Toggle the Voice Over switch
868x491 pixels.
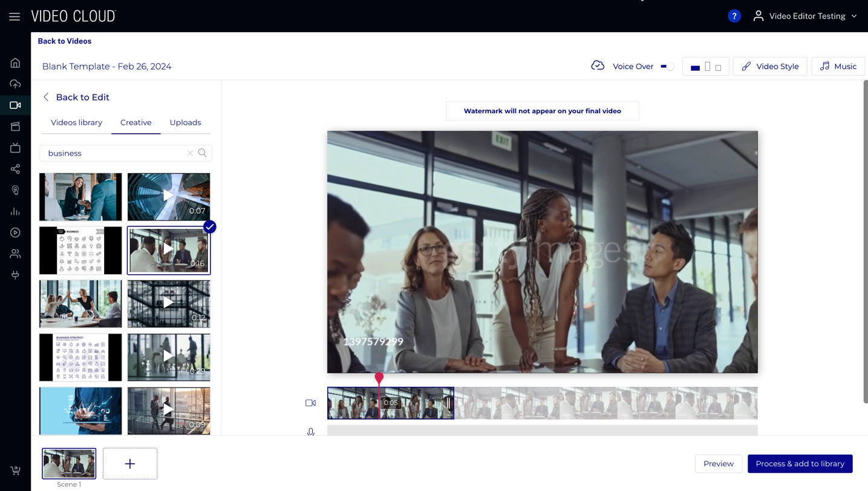coord(667,67)
